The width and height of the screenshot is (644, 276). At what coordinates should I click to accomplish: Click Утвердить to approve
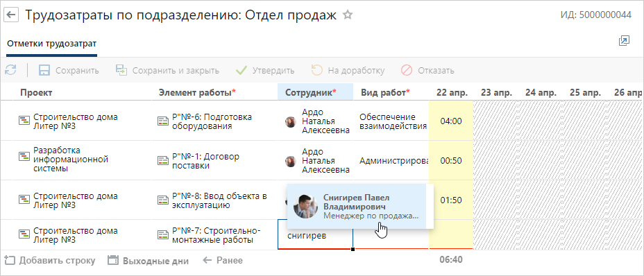tap(265, 70)
